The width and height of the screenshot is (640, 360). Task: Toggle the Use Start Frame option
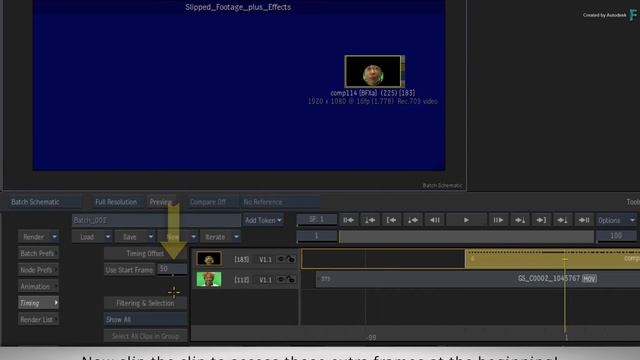(129, 270)
